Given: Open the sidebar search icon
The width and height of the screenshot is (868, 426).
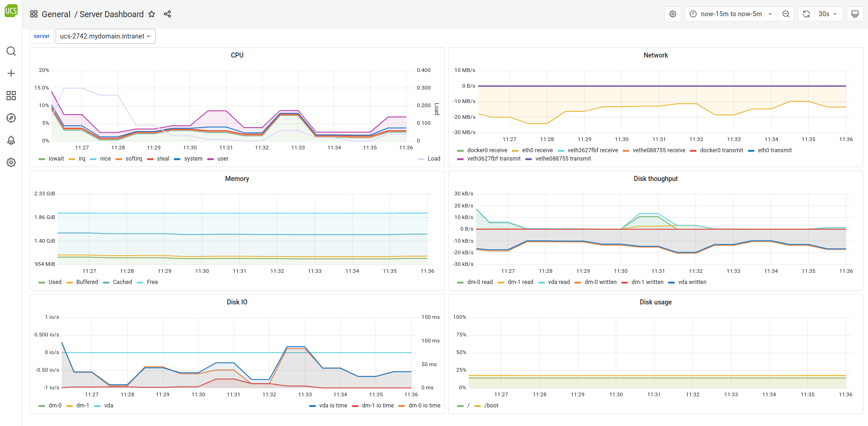Looking at the screenshot, I should (x=11, y=51).
